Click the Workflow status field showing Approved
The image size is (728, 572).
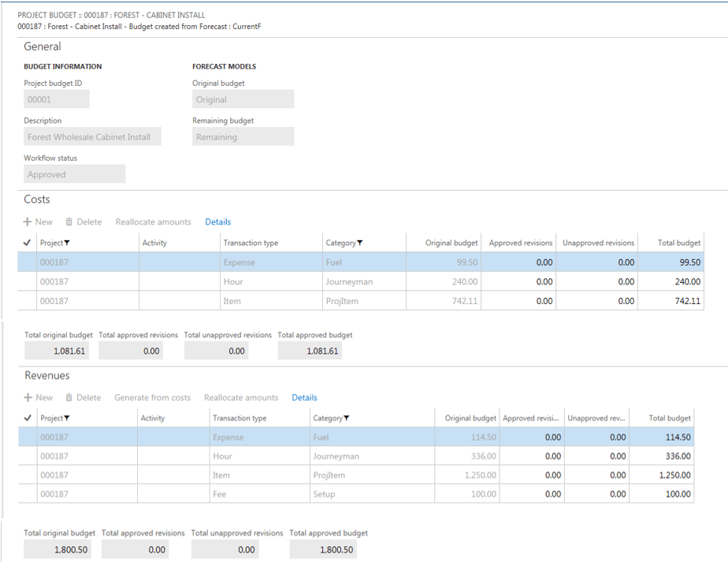tap(74, 174)
